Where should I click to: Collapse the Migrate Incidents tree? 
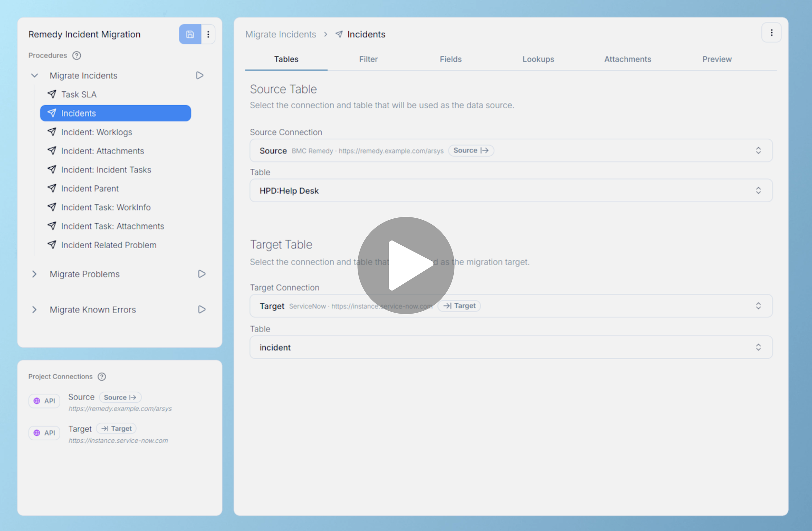(x=34, y=75)
